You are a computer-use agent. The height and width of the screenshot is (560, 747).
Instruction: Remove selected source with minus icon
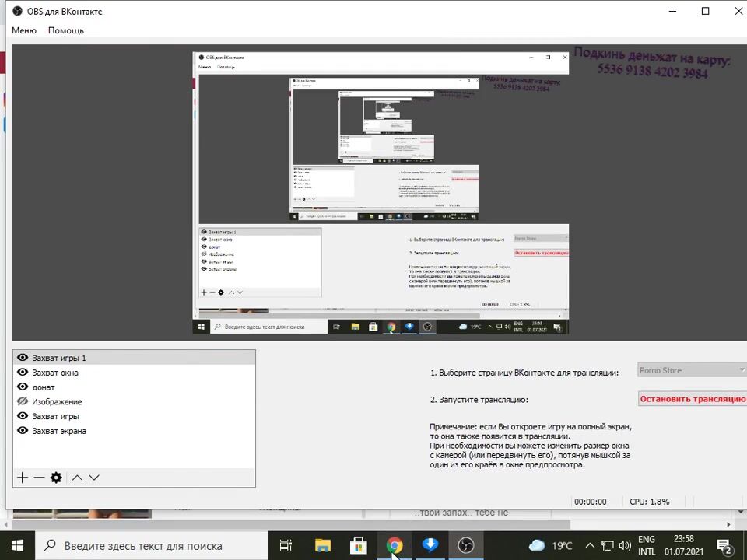tap(39, 478)
